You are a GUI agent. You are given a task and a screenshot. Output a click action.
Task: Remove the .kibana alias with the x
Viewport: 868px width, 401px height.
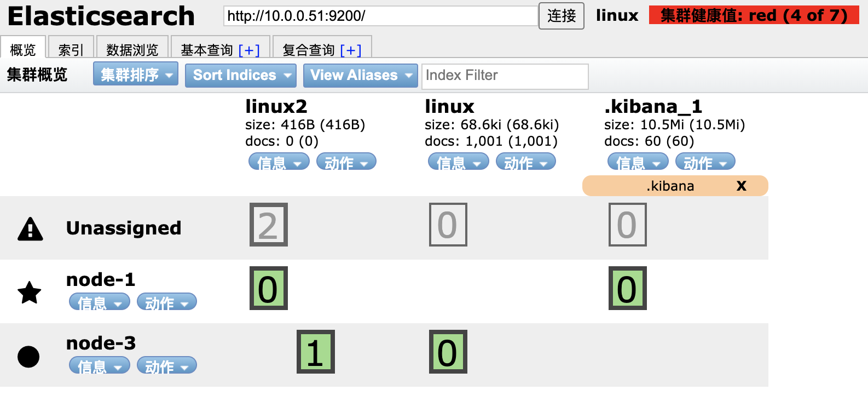[742, 186]
